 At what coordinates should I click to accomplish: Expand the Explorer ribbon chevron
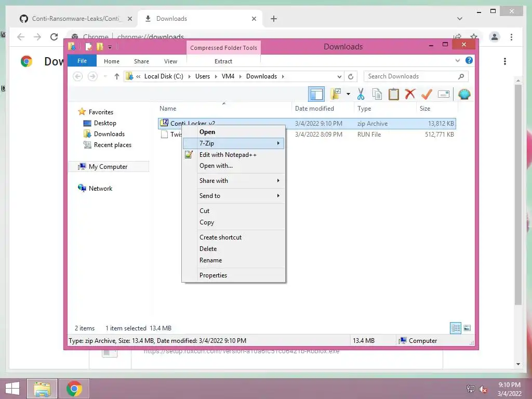point(457,61)
